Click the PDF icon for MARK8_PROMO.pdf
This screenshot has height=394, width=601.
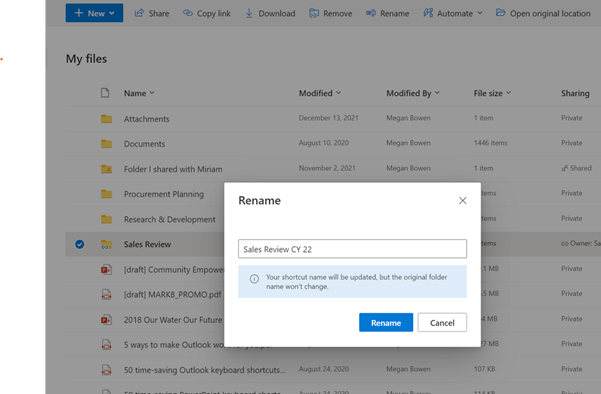pos(107,294)
